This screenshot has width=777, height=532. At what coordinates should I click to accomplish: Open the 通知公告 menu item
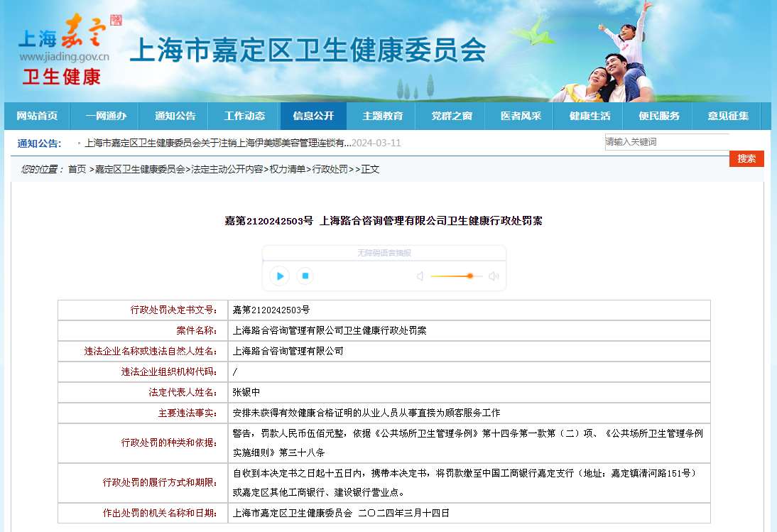175,116
